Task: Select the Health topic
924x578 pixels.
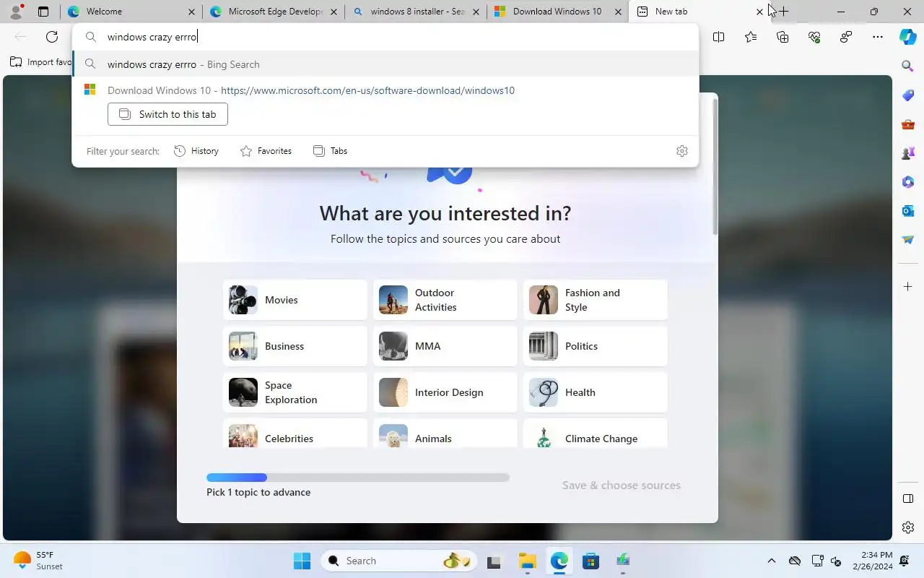Action: point(596,392)
